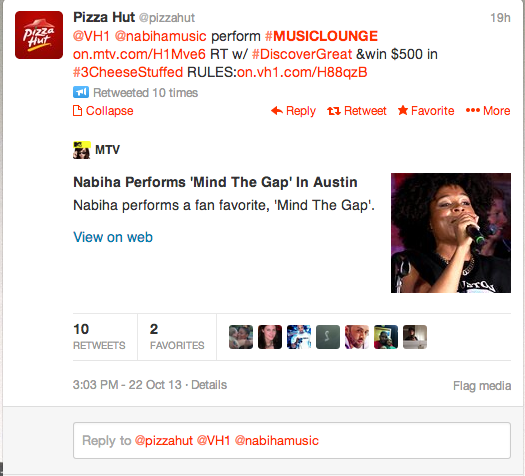
Task: Click the small MTV avatar icon
Action: point(82,150)
